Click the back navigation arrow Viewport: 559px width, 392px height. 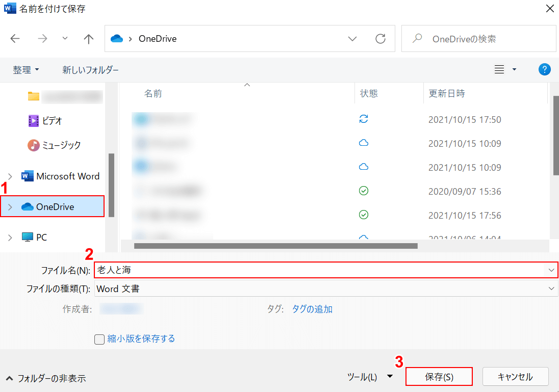[15, 39]
